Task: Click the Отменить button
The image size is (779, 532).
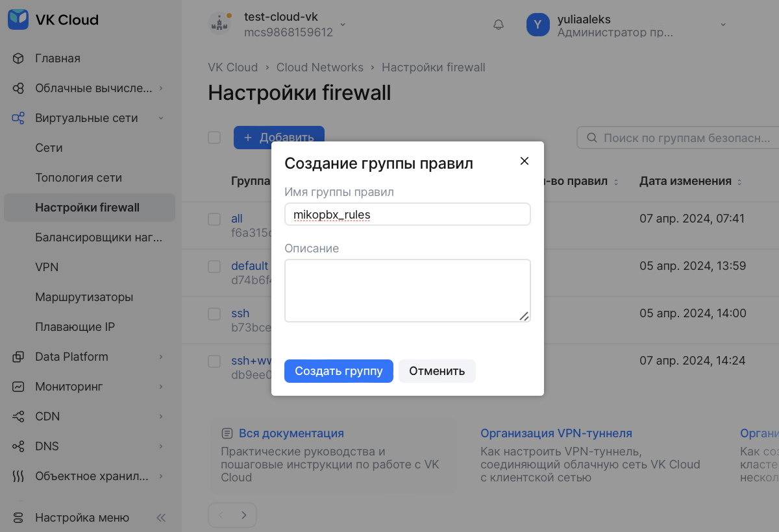Action: tap(437, 371)
